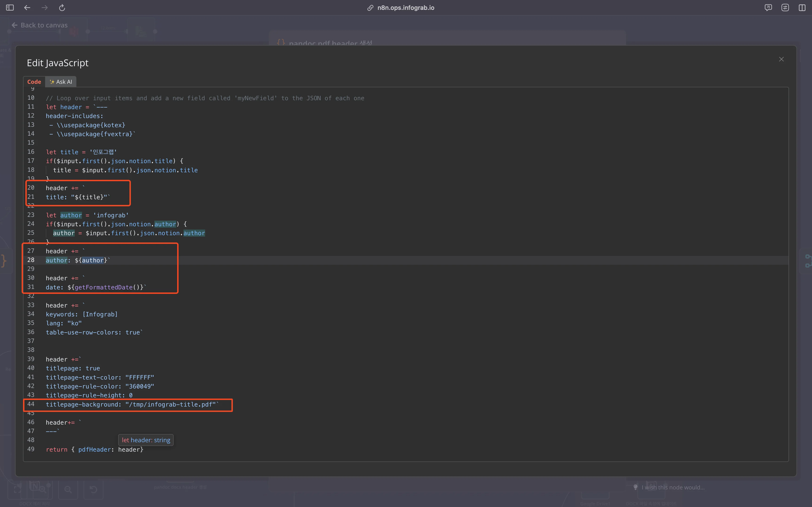Go back with the browser back arrow
812x507 pixels.
click(27, 8)
